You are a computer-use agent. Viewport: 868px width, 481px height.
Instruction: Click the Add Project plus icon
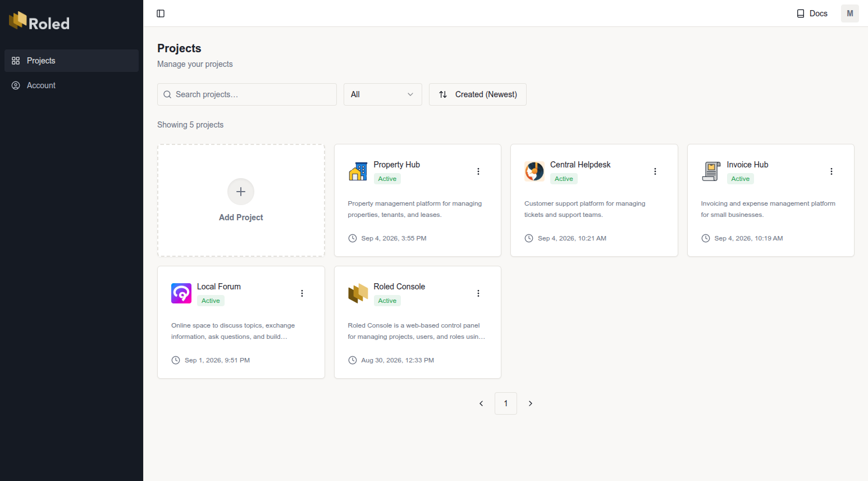click(x=241, y=192)
